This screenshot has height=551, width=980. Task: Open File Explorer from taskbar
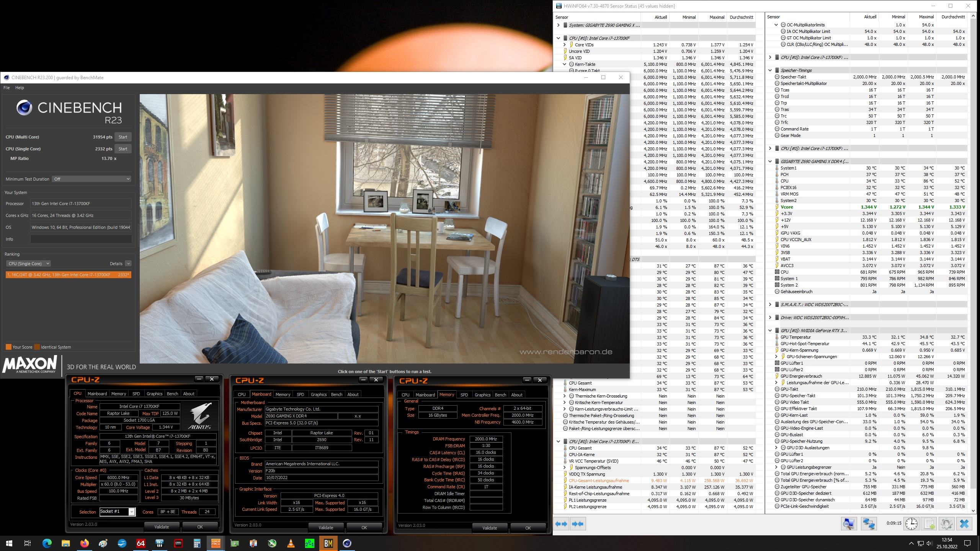(65, 543)
